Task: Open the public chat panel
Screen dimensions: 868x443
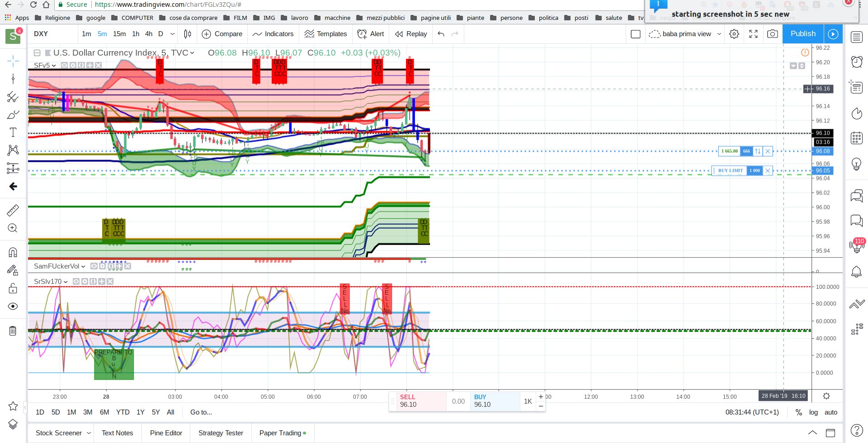Action: (x=857, y=196)
